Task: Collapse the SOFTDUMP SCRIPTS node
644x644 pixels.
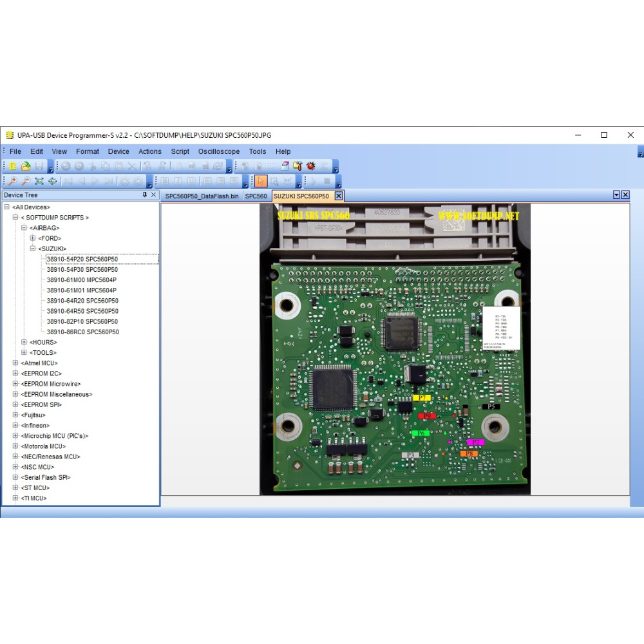Action: coord(15,217)
